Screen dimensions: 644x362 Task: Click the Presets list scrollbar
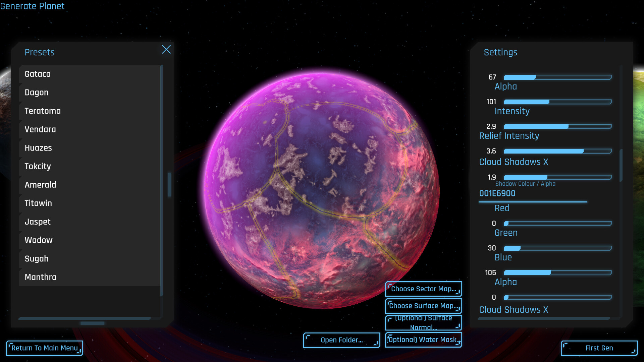click(169, 184)
